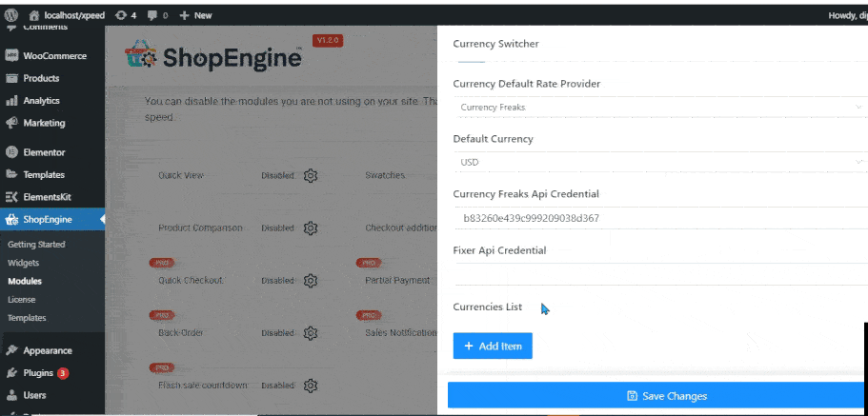The width and height of the screenshot is (868, 416).
Task: Click the Howdy user greeting
Action: [x=848, y=15]
